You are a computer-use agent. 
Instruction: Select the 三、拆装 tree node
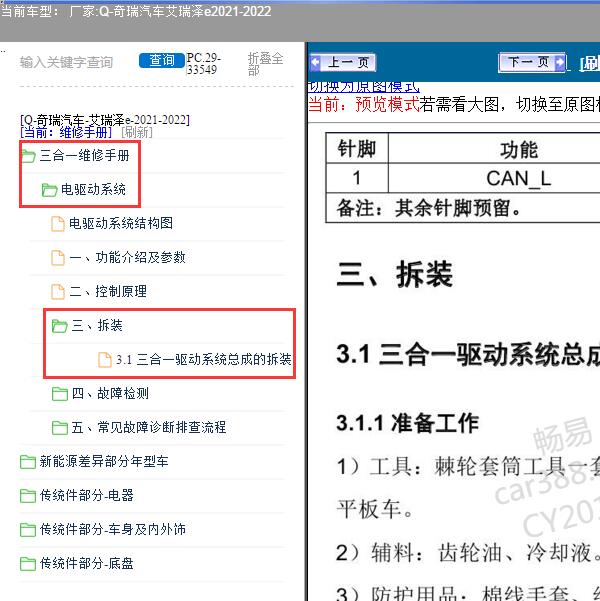pos(97,325)
